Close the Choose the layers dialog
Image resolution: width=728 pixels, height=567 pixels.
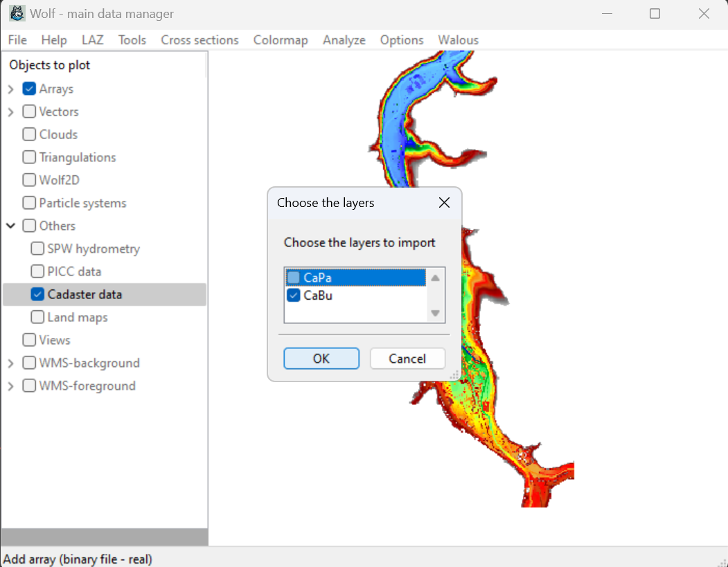click(444, 203)
